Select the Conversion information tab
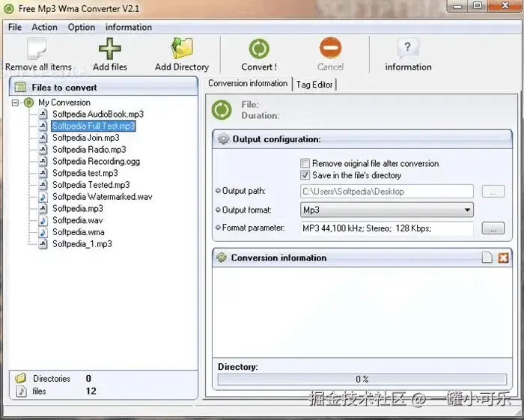524x420 pixels. (x=248, y=83)
